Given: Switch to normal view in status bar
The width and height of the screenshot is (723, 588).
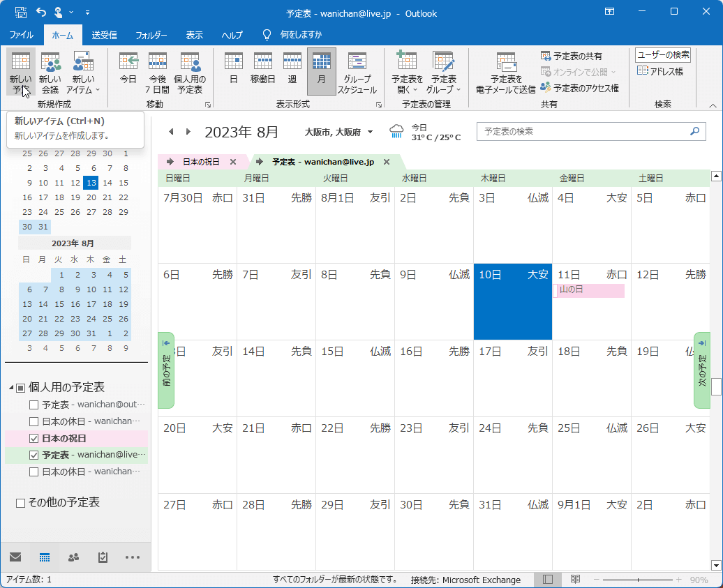Looking at the screenshot, I should [547, 579].
